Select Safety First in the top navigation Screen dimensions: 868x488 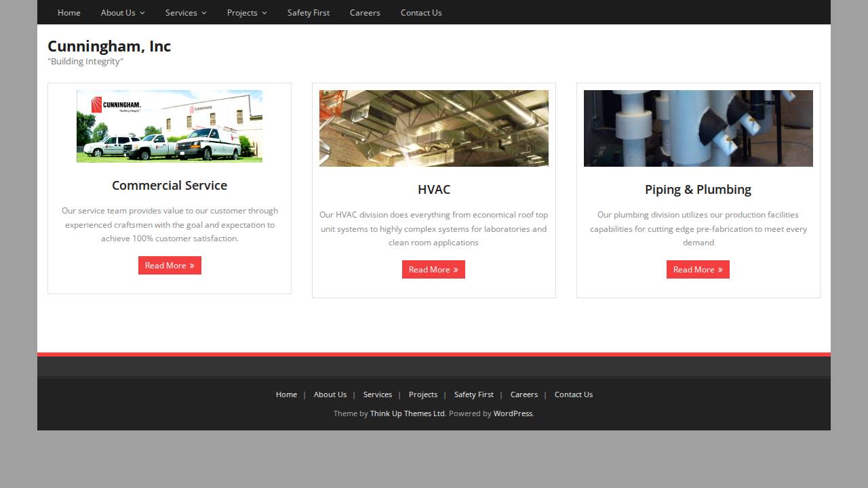[x=309, y=12]
